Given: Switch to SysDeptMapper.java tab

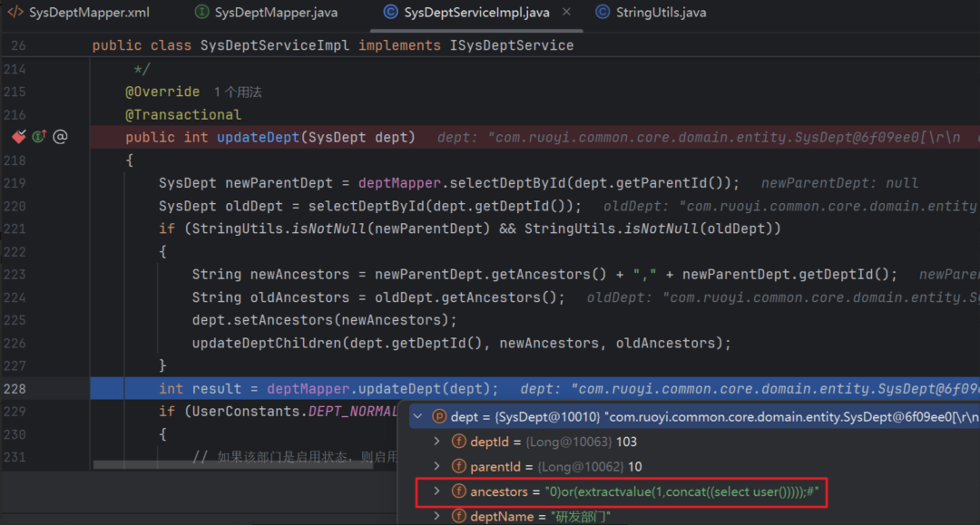Looking at the screenshot, I should pyautogui.click(x=266, y=13).
